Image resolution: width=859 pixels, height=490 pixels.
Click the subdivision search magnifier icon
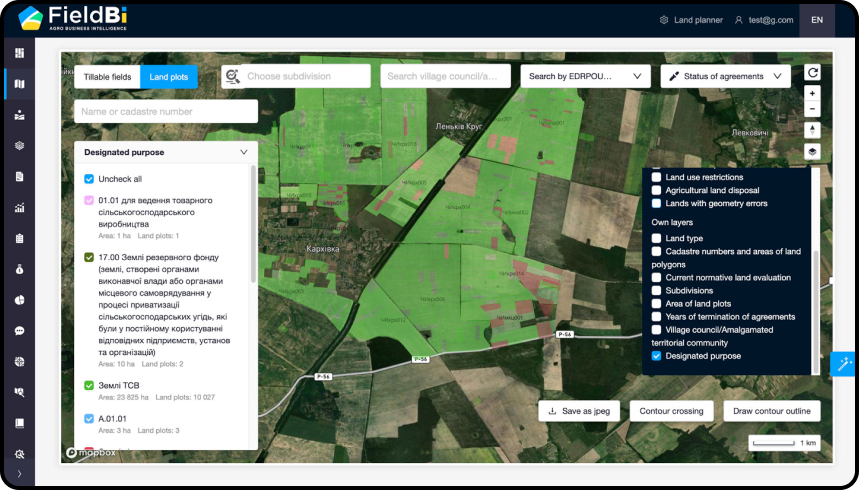pos(233,76)
